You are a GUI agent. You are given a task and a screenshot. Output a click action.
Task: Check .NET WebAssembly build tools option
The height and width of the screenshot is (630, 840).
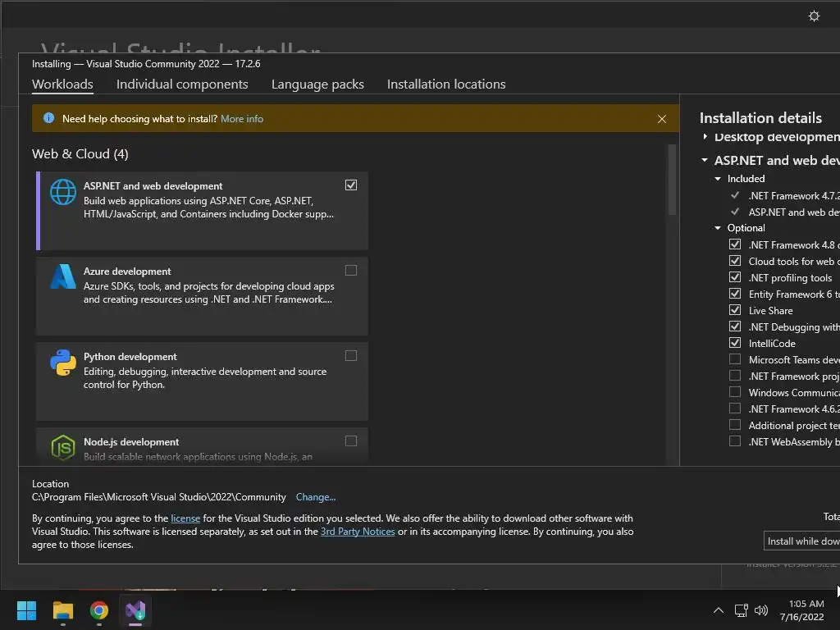click(735, 441)
